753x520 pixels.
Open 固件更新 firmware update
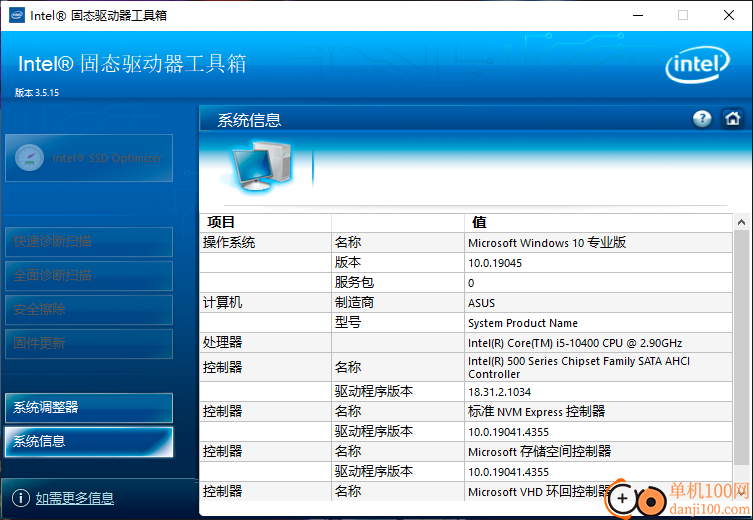(x=89, y=343)
